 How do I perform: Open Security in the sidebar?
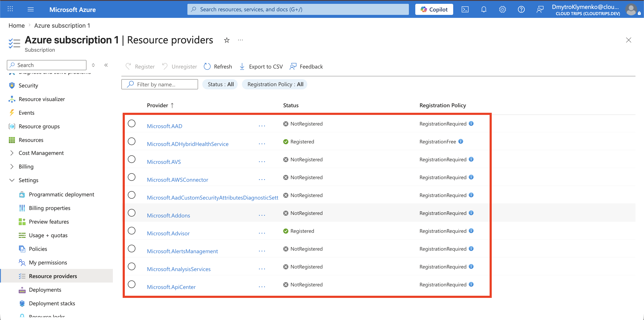(28, 86)
